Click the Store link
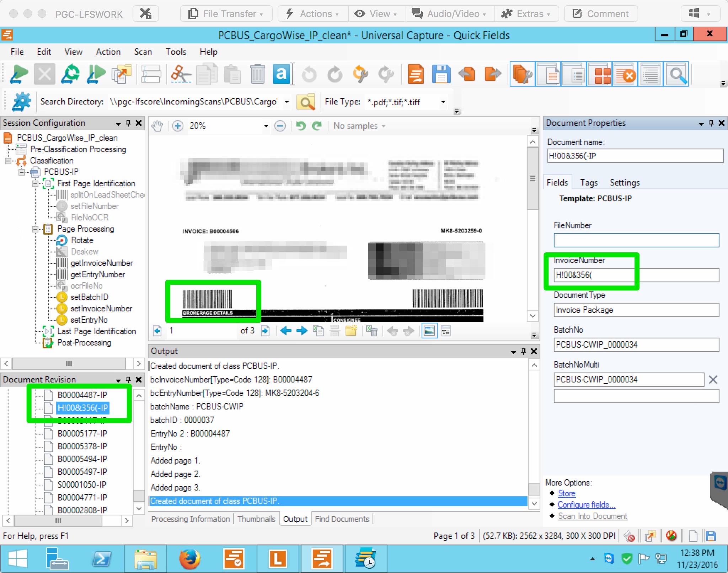Screen dimensions: 728x573 pos(566,493)
